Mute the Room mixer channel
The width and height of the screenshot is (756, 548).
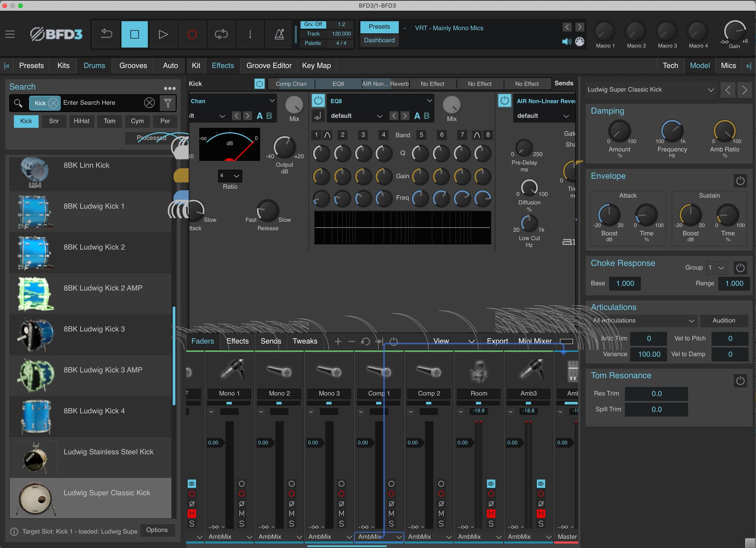[491, 514]
